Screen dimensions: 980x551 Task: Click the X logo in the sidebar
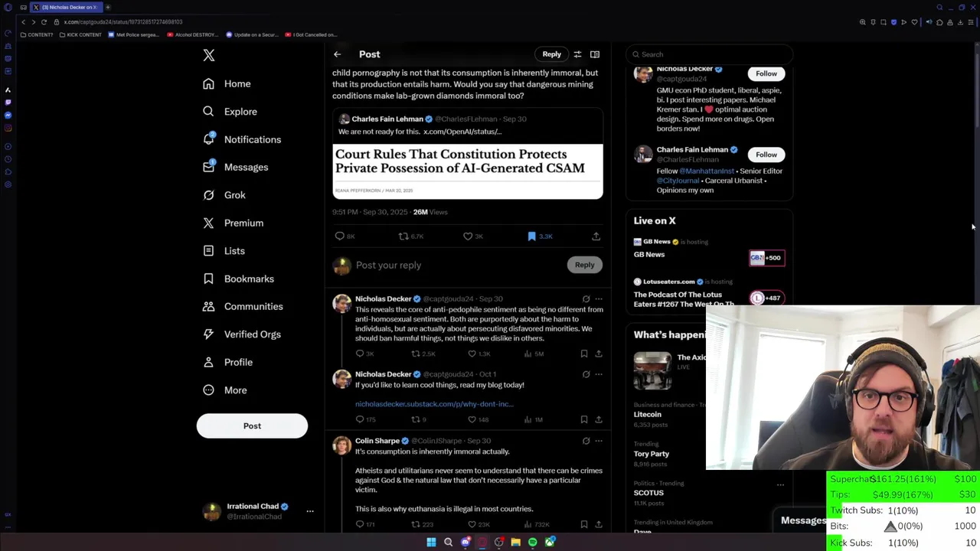(209, 55)
